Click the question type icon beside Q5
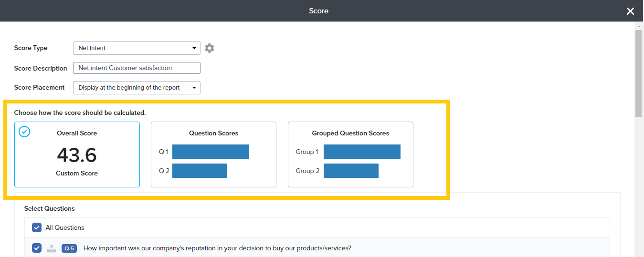This screenshot has width=644, height=257. (52, 248)
